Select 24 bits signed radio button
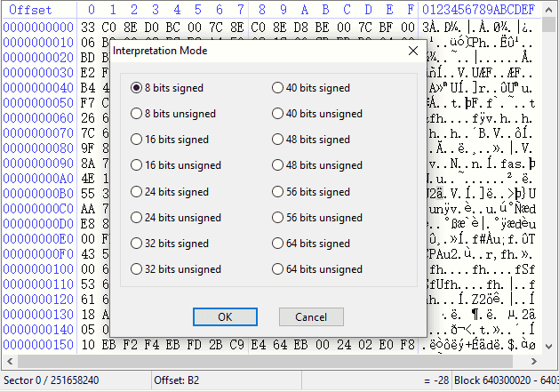The image size is (559, 392). coord(136,192)
